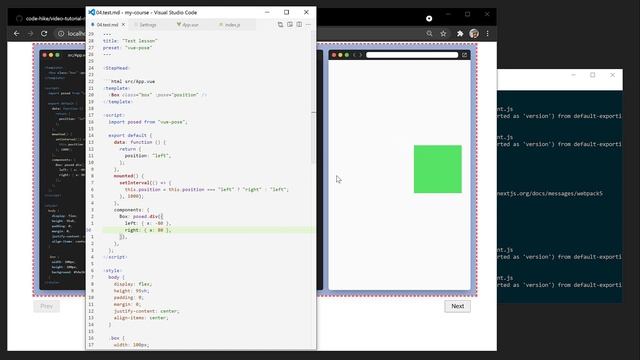Open Chrome three-dot menu
Screen dimensions: 640x360
[487, 33]
